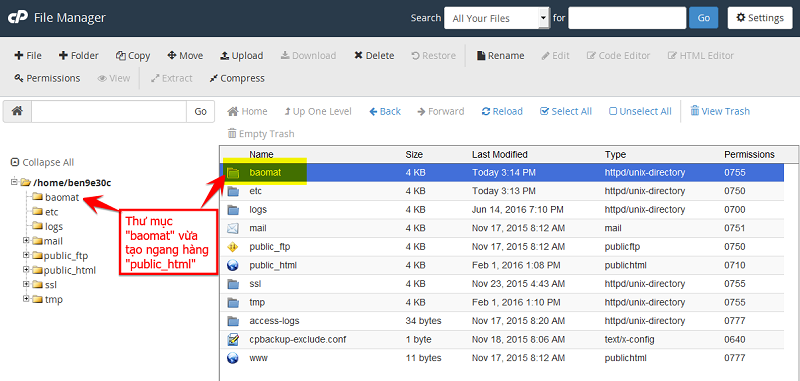Image resolution: width=800 pixels, height=381 pixels.
Task: Click the mail envelope icon in file list
Action: coord(233,228)
